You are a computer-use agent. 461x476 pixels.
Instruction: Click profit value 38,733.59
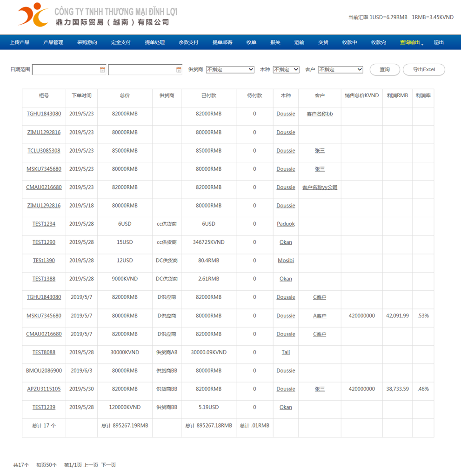[x=398, y=389]
